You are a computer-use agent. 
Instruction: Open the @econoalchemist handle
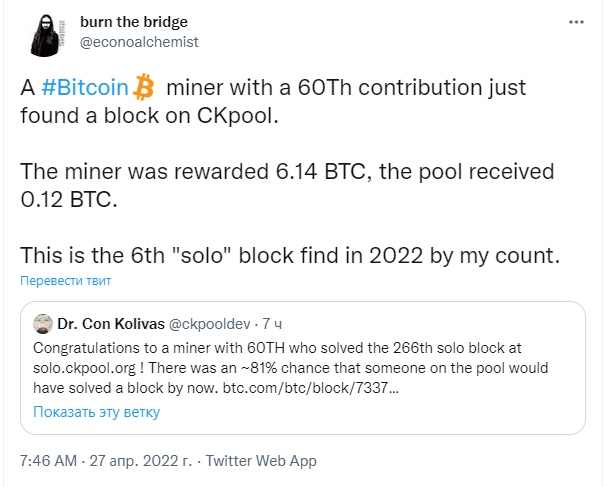(x=139, y=42)
